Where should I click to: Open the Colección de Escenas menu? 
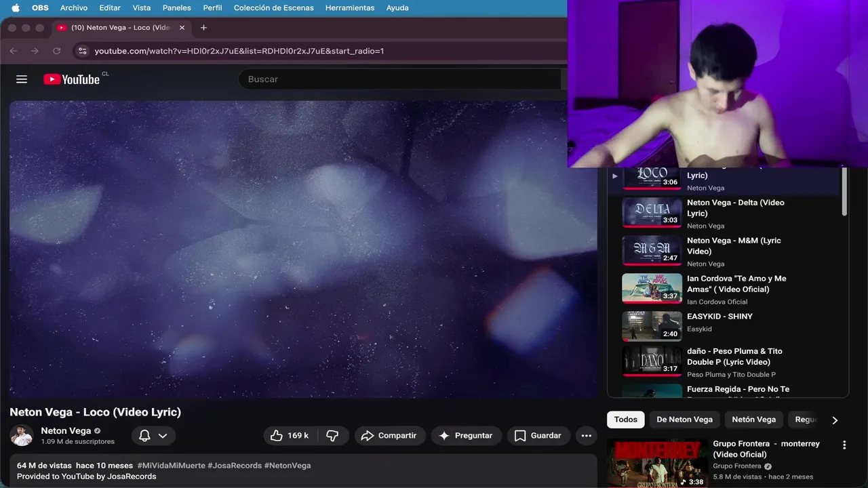coord(273,8)
